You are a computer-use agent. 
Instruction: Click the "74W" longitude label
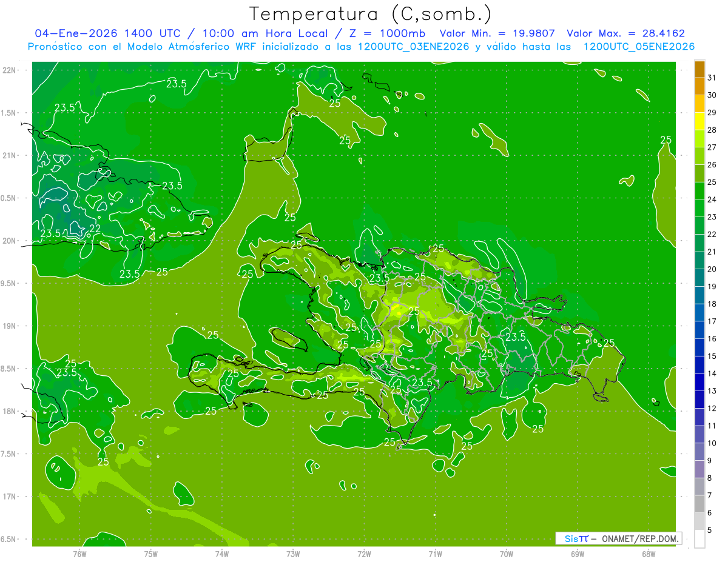pos(221,554)
